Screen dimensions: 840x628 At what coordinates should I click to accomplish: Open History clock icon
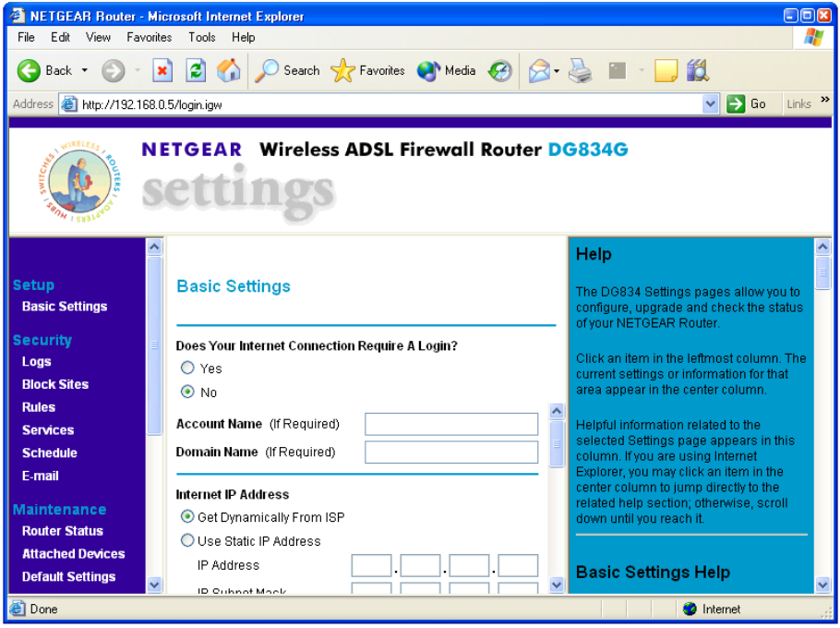click(499, 70)
